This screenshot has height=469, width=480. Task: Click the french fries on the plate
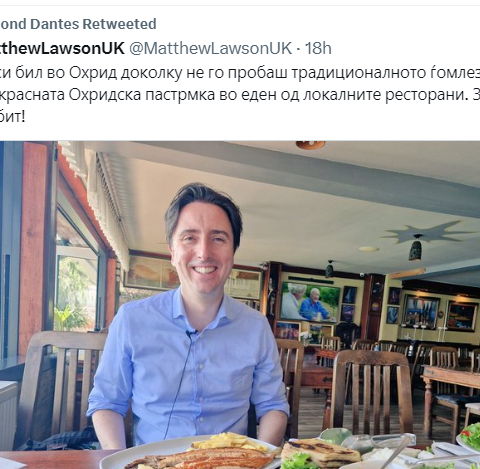click(x=228, y=441)
